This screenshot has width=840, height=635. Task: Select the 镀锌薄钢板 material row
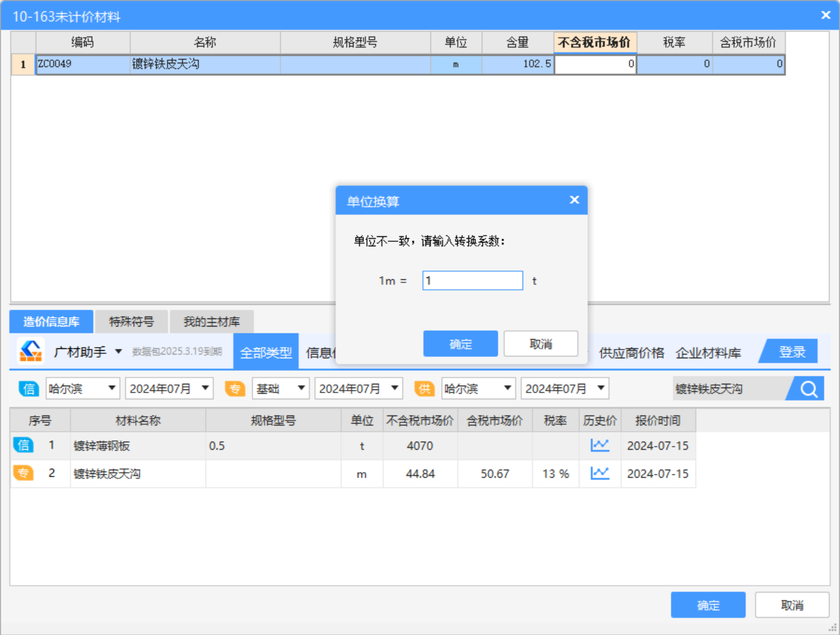click(x=353, y=446)
